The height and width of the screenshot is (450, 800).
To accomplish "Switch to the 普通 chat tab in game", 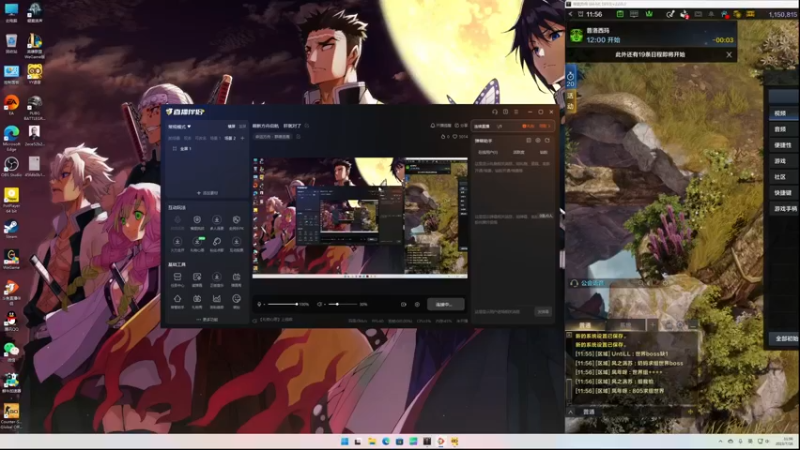I will click(585, 325).
